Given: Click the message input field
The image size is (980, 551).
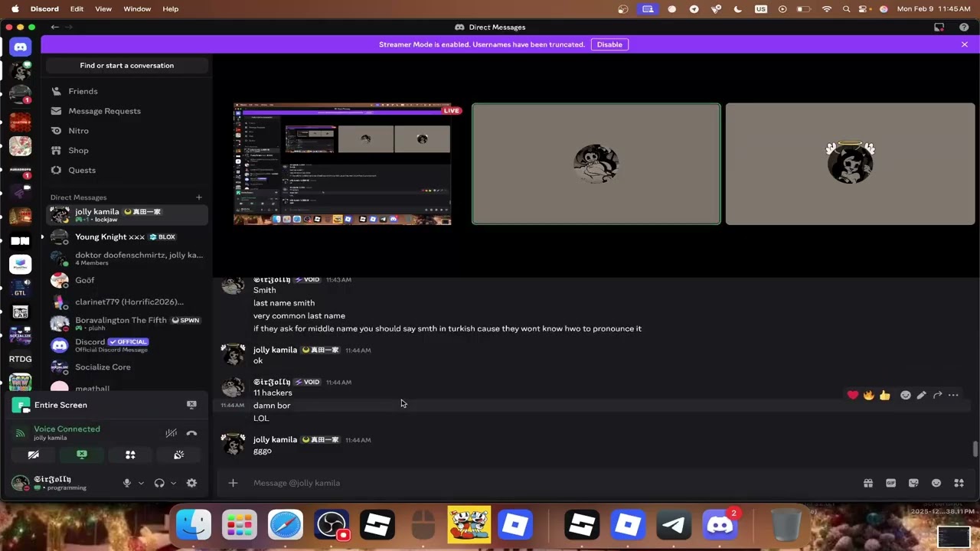Looking at the screenshot, I should 551,483.
